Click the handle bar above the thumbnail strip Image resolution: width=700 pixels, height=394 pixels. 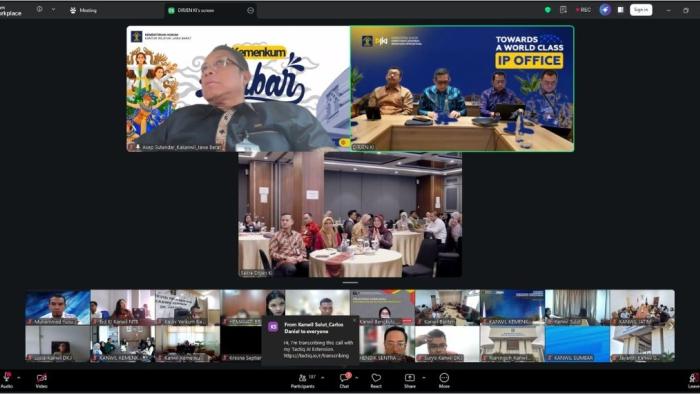pyautogui.click(x=350, y=282)
